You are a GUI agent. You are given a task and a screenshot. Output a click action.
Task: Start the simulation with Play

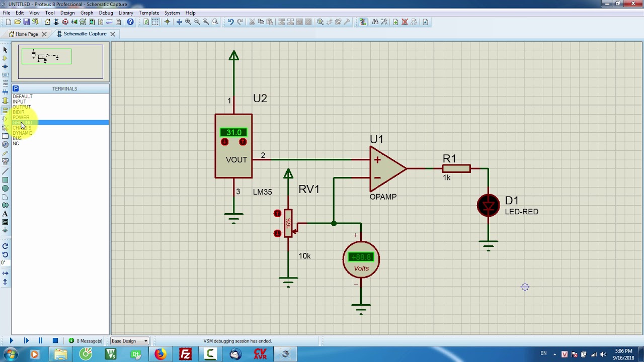point(11,341)
